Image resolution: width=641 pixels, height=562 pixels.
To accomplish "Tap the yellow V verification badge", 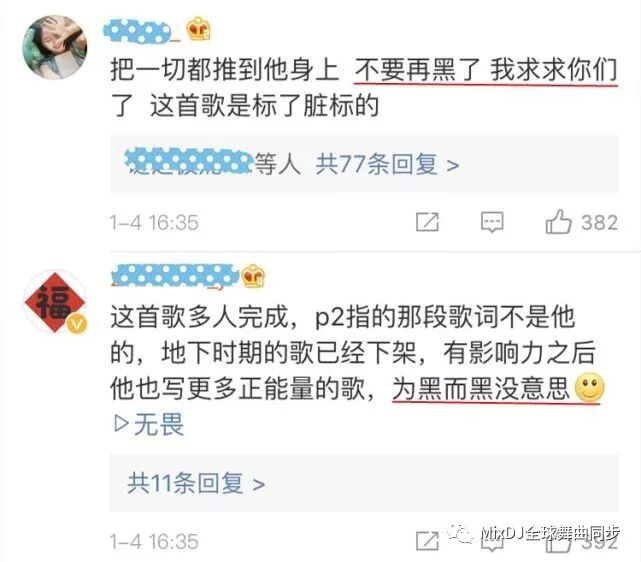I will pyautogui.click(x=77, y=325).
